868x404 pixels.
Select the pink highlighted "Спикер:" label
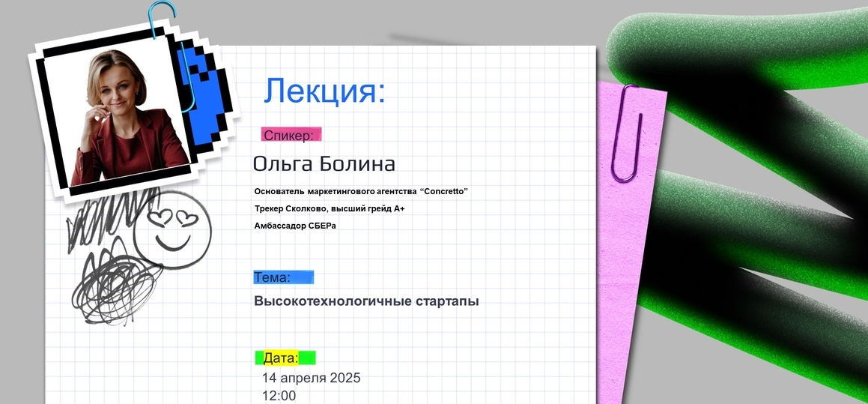pyautogui.click(x=291, y=135)
